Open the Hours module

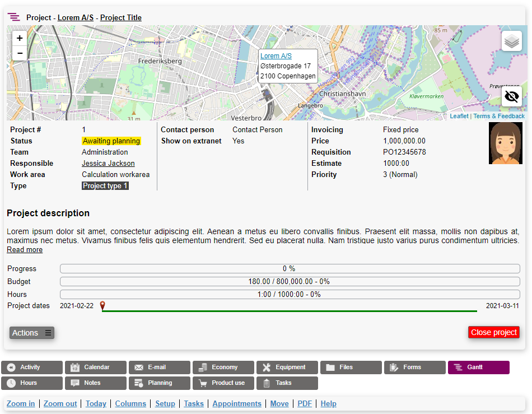tap(32, 383)
